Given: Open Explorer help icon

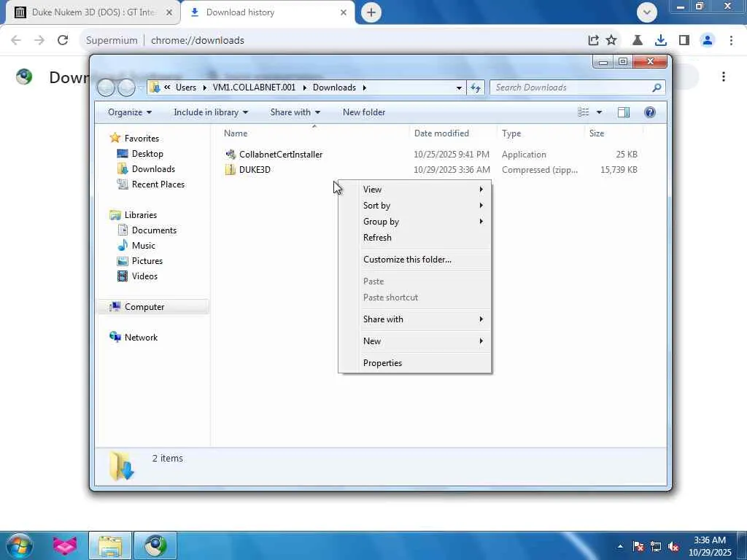Looking at the screenshot, I should (x=650, y=112).
